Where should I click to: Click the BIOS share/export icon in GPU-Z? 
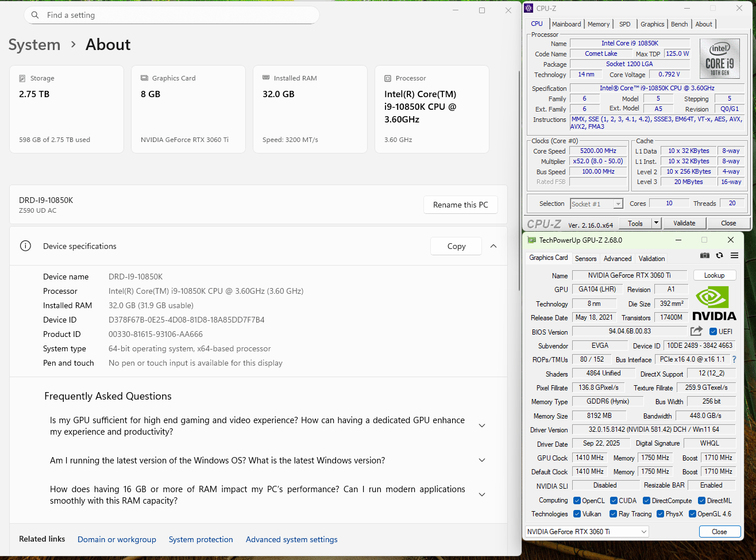[696, 331]
